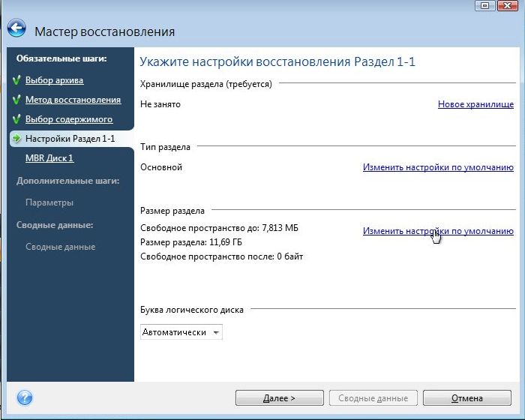Click the green arrow icon beside Настройки Раздел 1-1
Screen dimensions: 525x420
click(x=16, y=138)
